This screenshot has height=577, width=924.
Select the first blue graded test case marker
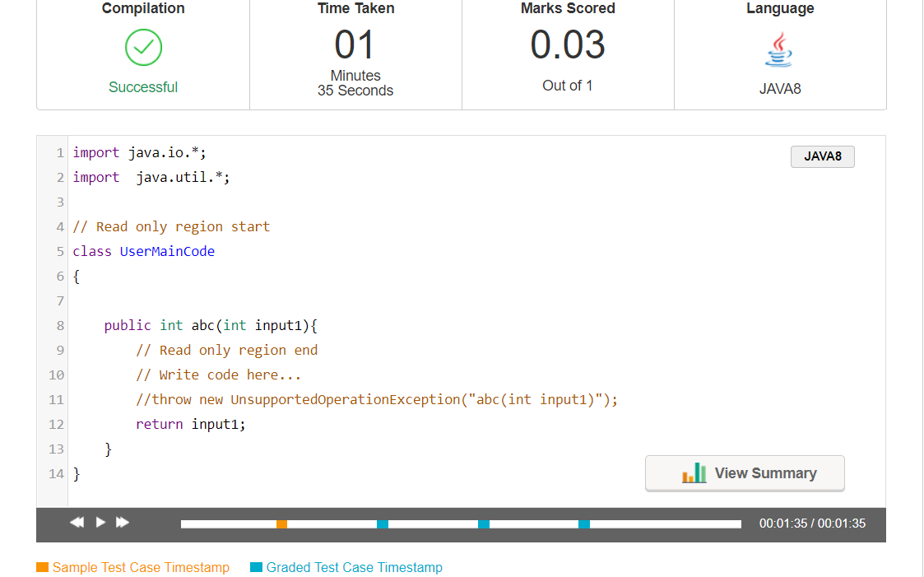tap(382, 523)
